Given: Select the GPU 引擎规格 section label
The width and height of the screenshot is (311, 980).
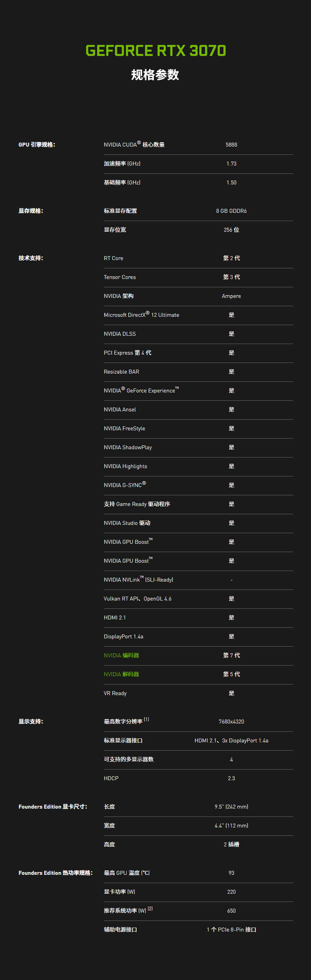Looking at the screenshot, I should (x=37, y=145).
